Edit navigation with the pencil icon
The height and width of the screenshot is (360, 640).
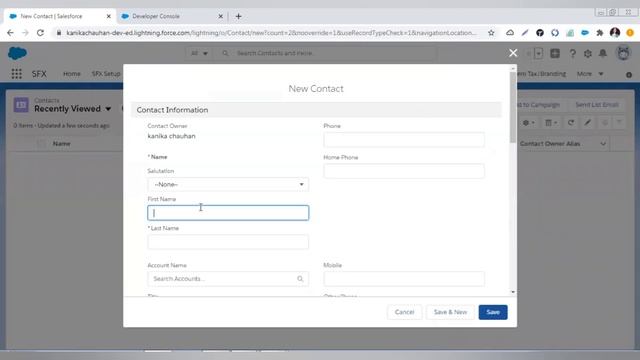pyautogui.click(x=629, y=75)
